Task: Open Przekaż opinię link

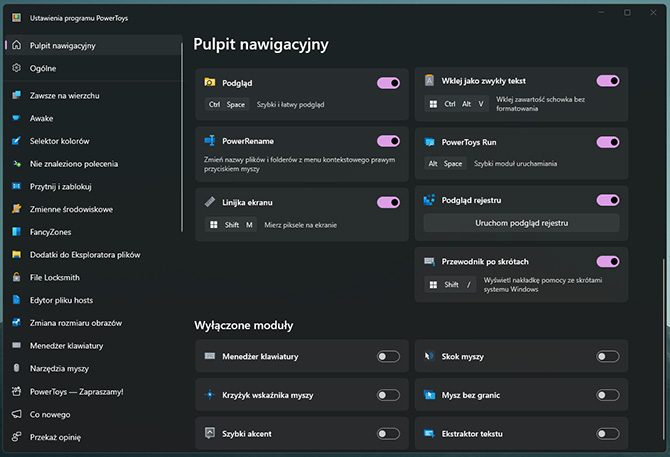Action: click(93, 437)
